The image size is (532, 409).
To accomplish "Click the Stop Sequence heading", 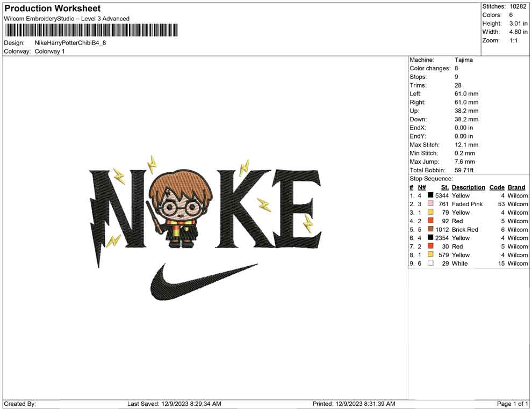I will pos(431,179).
